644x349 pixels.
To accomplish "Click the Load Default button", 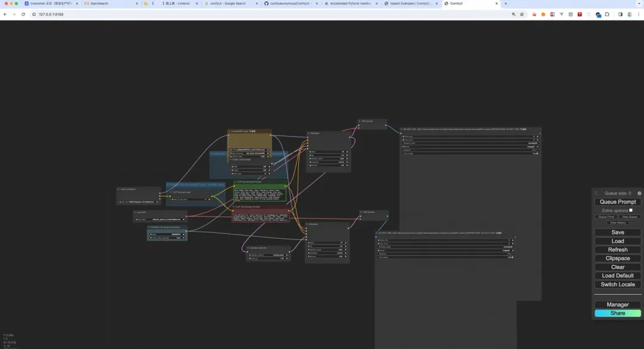I will tap(618, 276).
